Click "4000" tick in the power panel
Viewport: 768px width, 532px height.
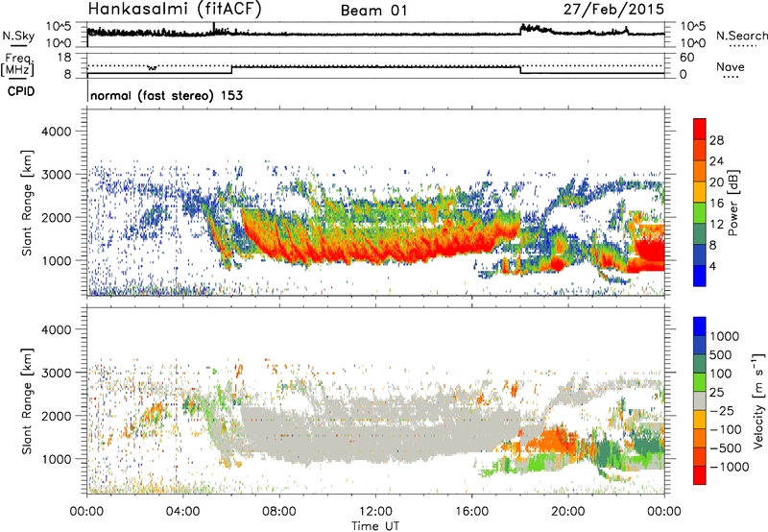(x=56, y=132)
